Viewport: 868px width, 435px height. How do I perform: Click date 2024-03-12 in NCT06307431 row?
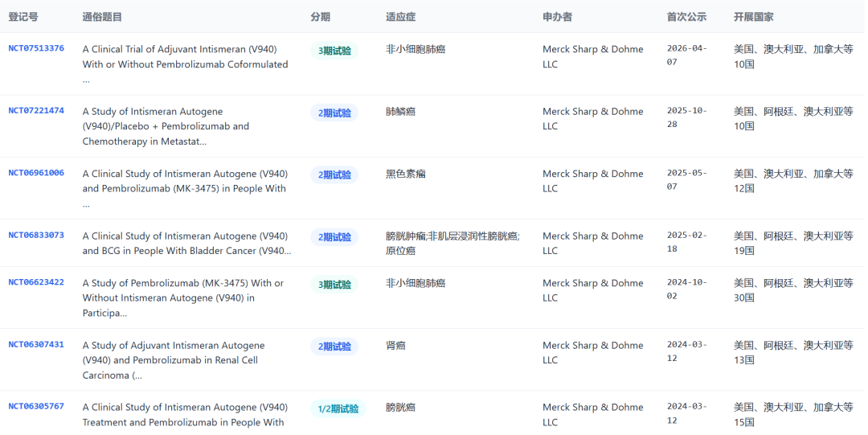coord(686,351)
